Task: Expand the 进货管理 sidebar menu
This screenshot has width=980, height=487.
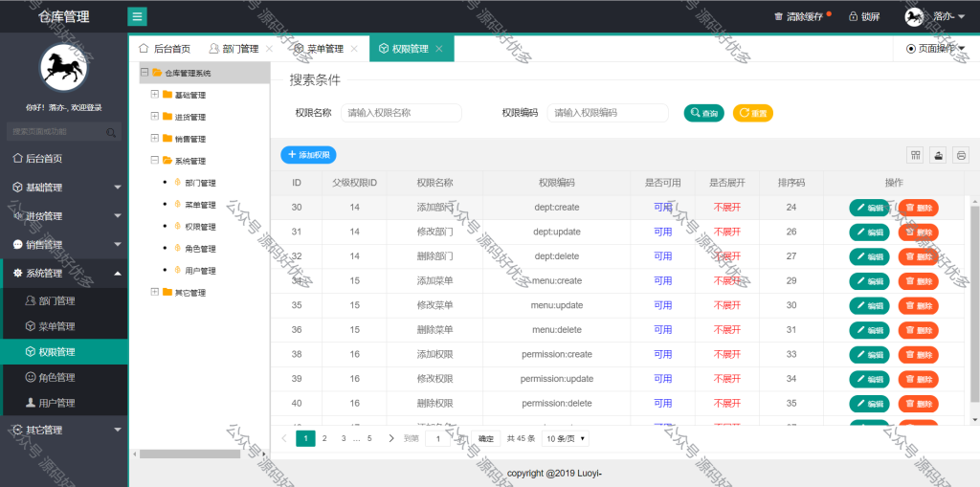Action: pyautogui.click(x=118, y=215)
